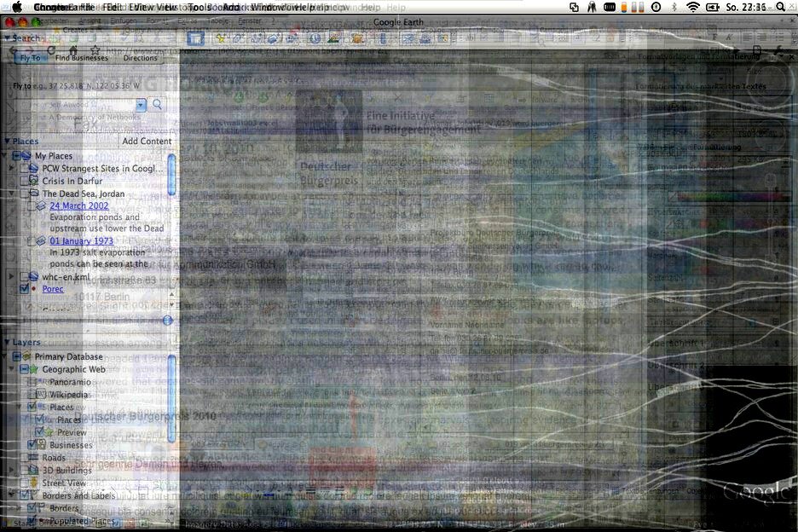Switch to the Find Businesses tab
The width and height of the screenshot is (798, 532).
click(x=82, y=58)
